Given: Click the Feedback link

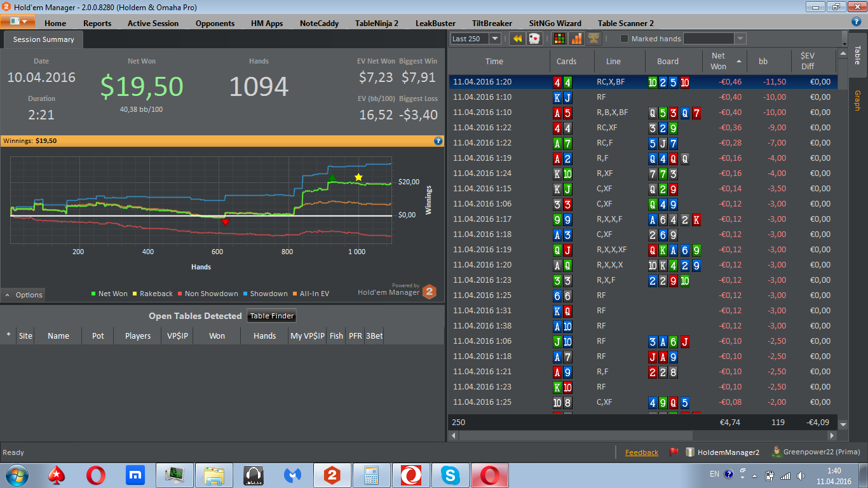Looking at the screenshot, I should pos(642,452).
